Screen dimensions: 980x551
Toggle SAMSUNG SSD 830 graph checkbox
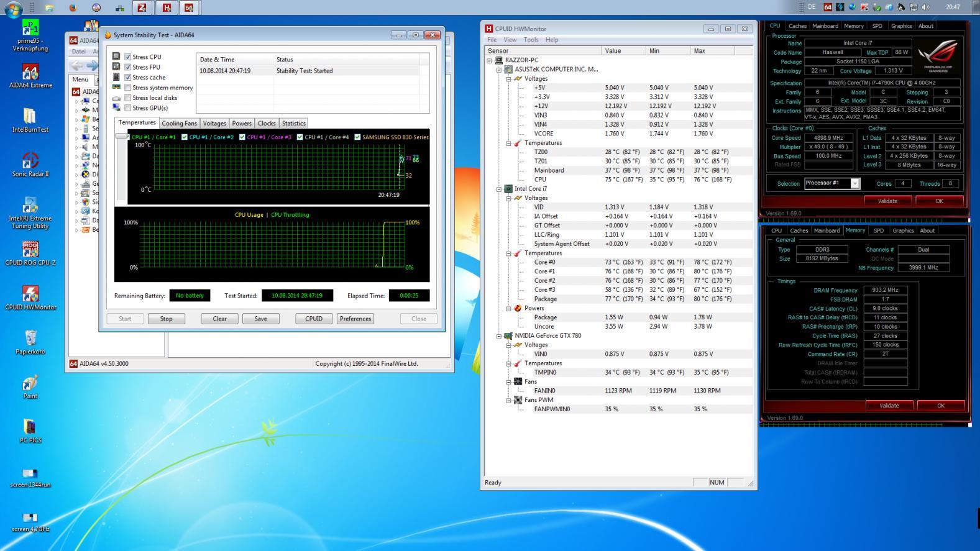[x=357, y=137]
